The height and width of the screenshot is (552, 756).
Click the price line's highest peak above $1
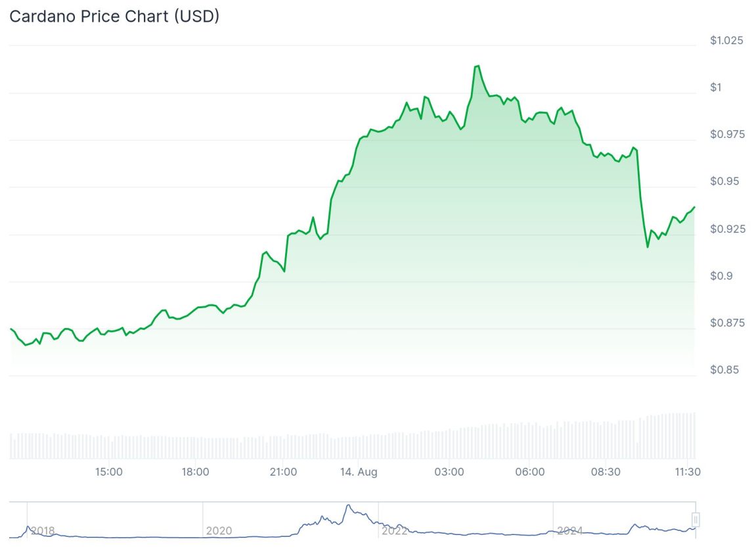tap(476, 66)
